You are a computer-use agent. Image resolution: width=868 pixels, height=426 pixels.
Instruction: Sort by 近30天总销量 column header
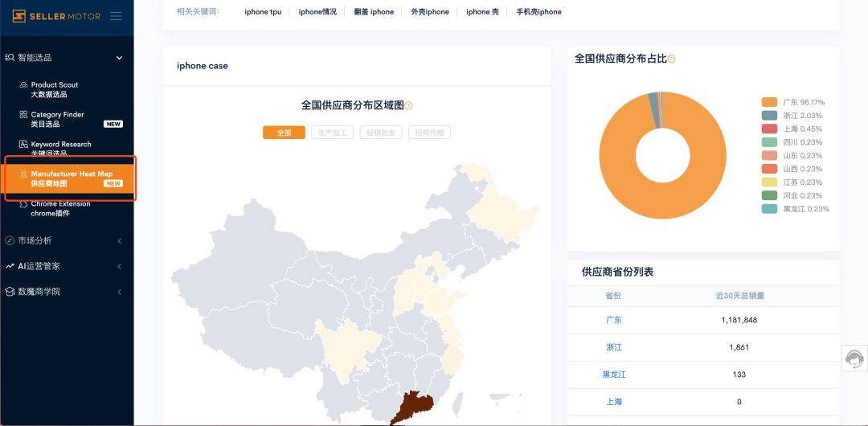click(739, 296)
